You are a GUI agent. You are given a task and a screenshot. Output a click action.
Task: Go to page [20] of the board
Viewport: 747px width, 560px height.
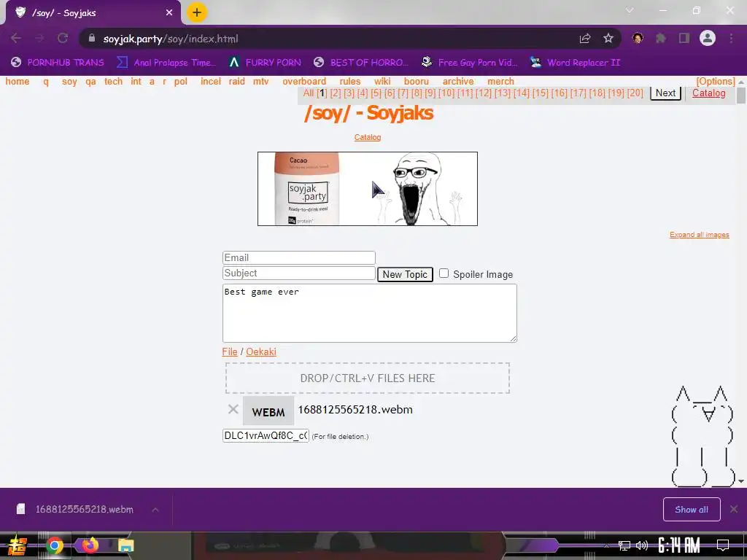pyautogui.click(x=635, y=93)
